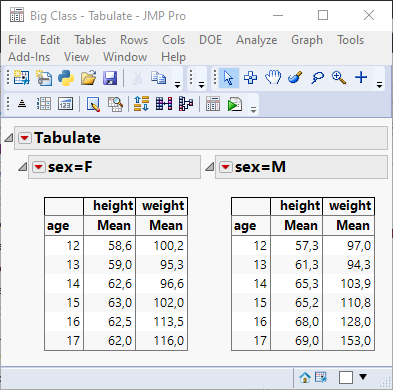This screenshot has width=393, height=390.
Task: Click the Join tables icon
Action: point(164,104)
